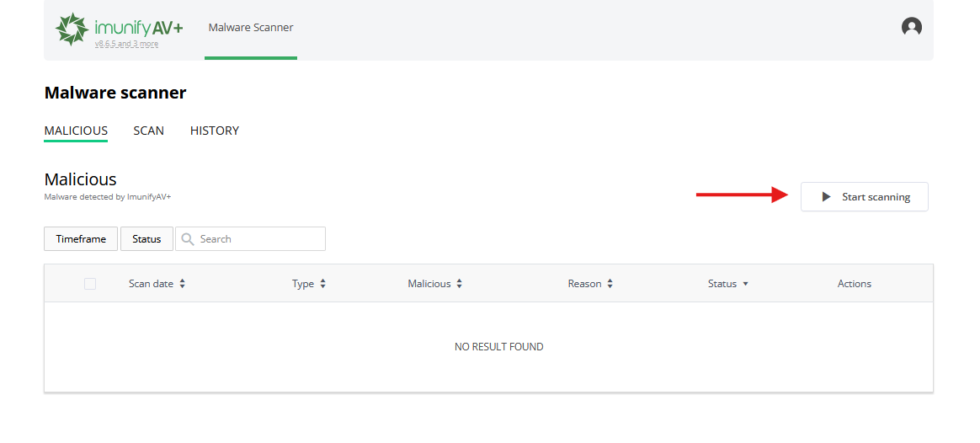Click the Actions column header
The width and height of the screenshot is (980, 443).
[x=854, y=284]
